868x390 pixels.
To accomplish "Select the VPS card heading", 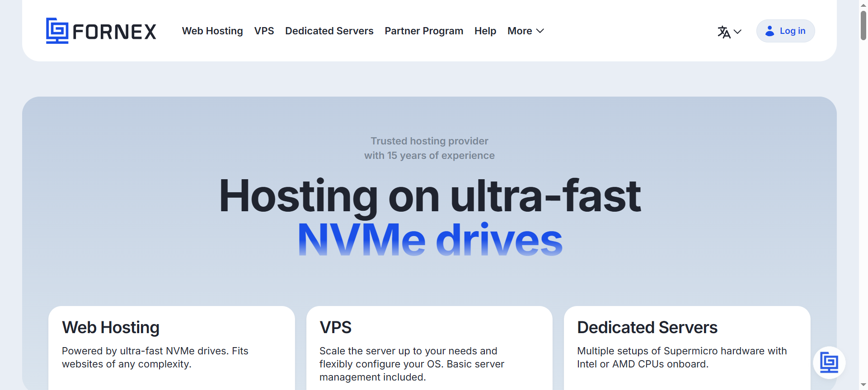I will click(x=335, y=327).
